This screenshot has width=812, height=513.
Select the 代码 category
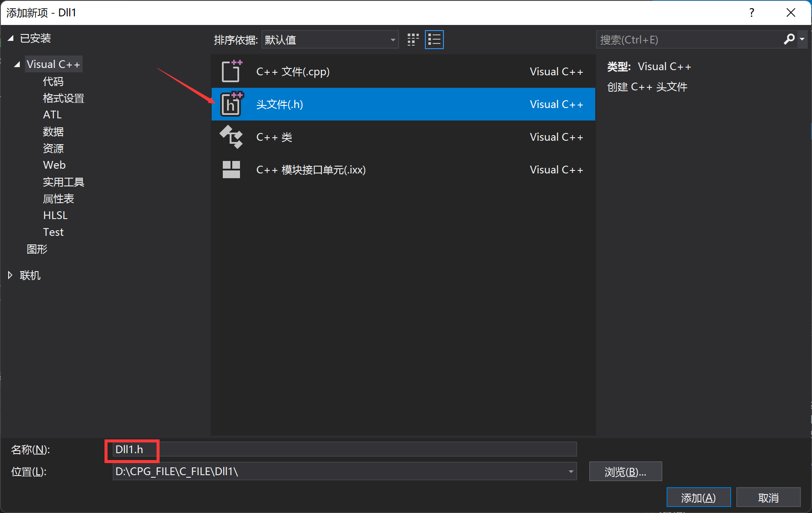coord(53,81)
